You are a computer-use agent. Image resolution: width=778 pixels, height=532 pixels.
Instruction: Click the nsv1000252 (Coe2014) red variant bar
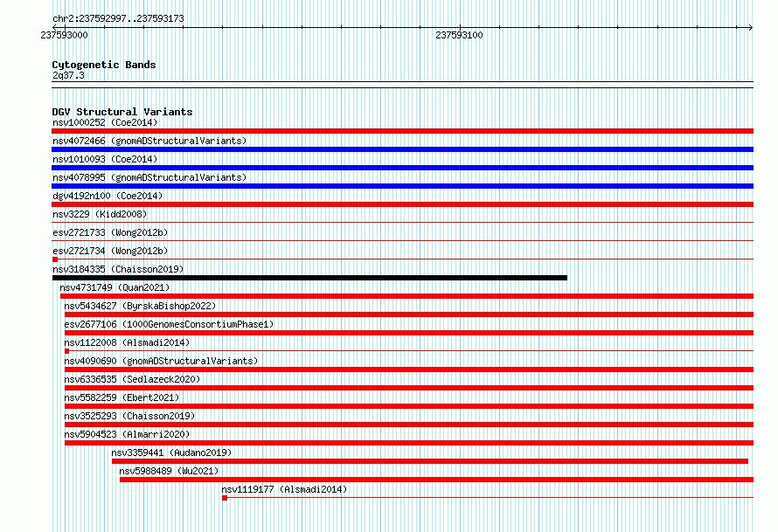pos(402,131)
